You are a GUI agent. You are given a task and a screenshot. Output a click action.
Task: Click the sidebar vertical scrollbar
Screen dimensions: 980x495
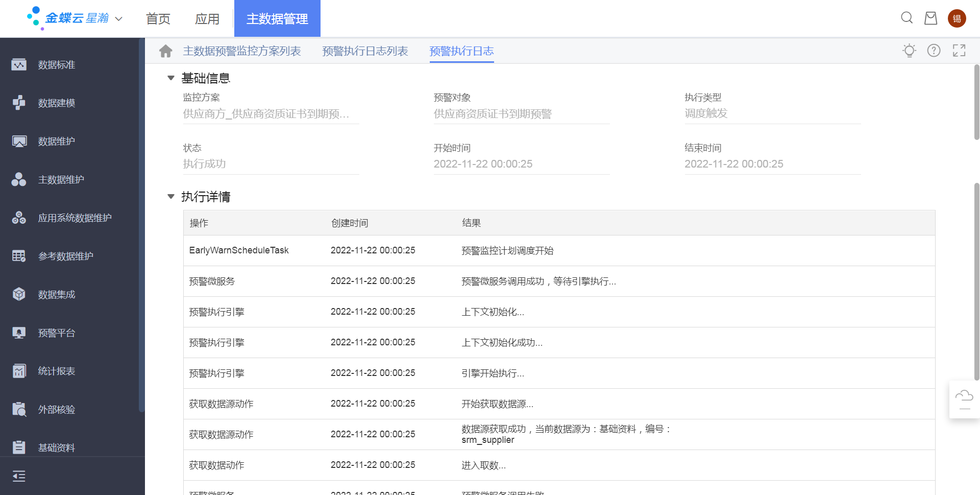point(141,225)
